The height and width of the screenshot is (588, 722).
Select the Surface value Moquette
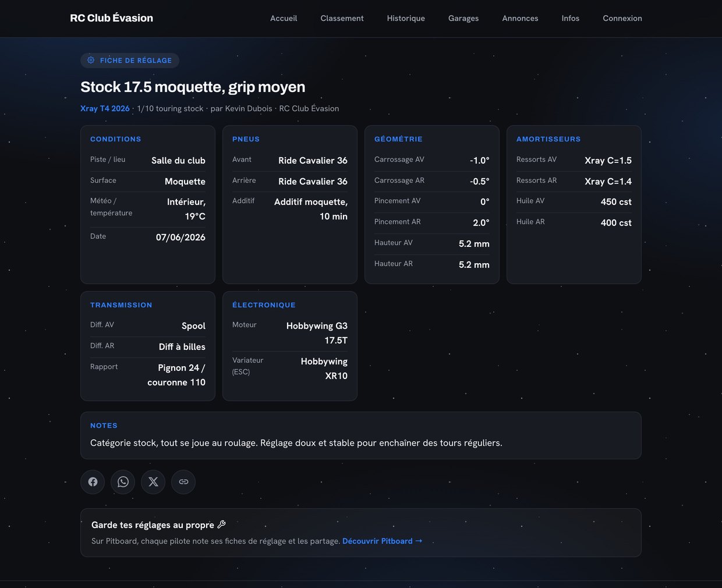[x=185, y=182]
